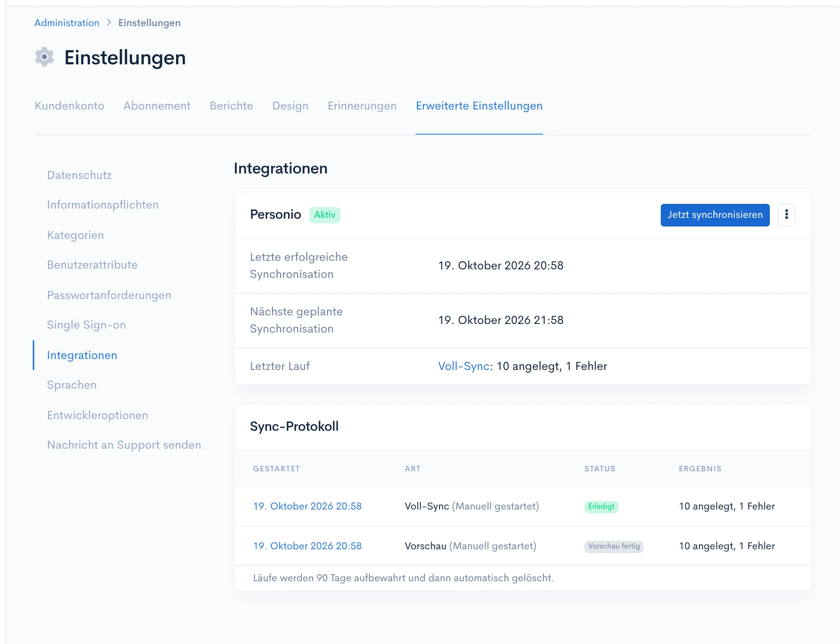
Task: Open Sprachen in the sidebar
Action: (x=72, y=385)
